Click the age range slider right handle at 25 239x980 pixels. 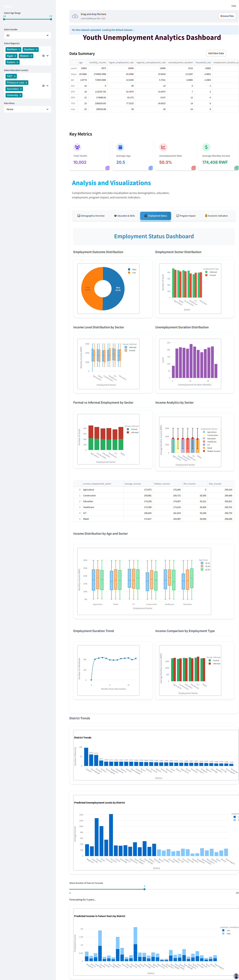pyautogui.click(x=51, y=19)
